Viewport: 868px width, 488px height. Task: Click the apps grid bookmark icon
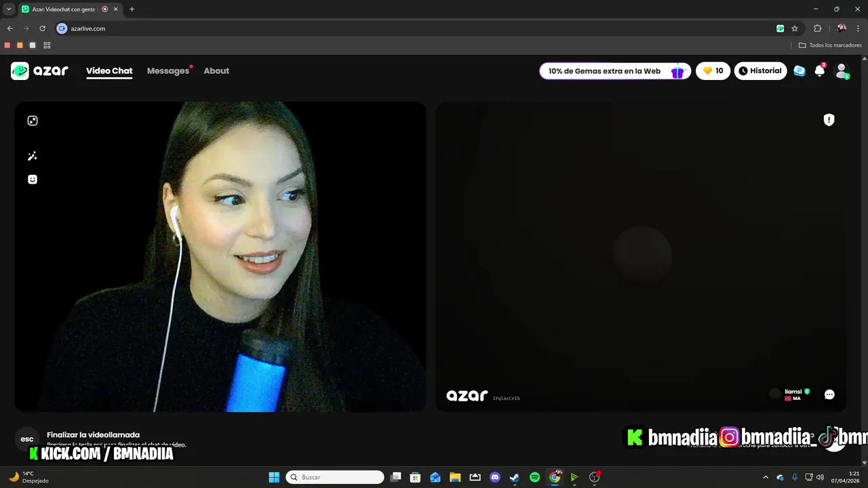tap(47, 45)
